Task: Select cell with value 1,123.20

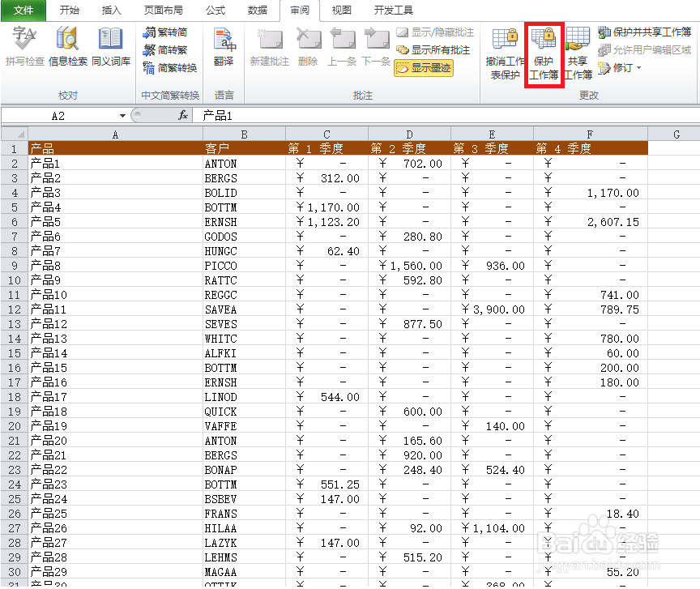Action: point(327,222)
